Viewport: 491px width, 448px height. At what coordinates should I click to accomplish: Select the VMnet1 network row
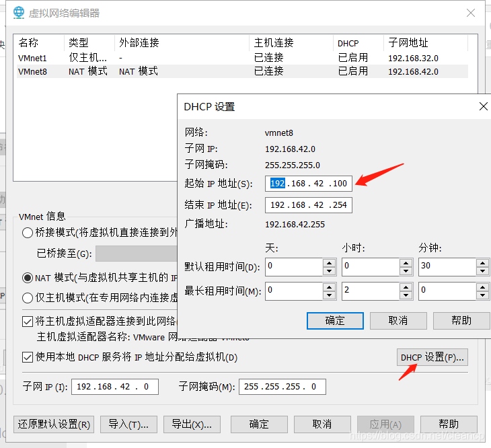click(242, 58)
